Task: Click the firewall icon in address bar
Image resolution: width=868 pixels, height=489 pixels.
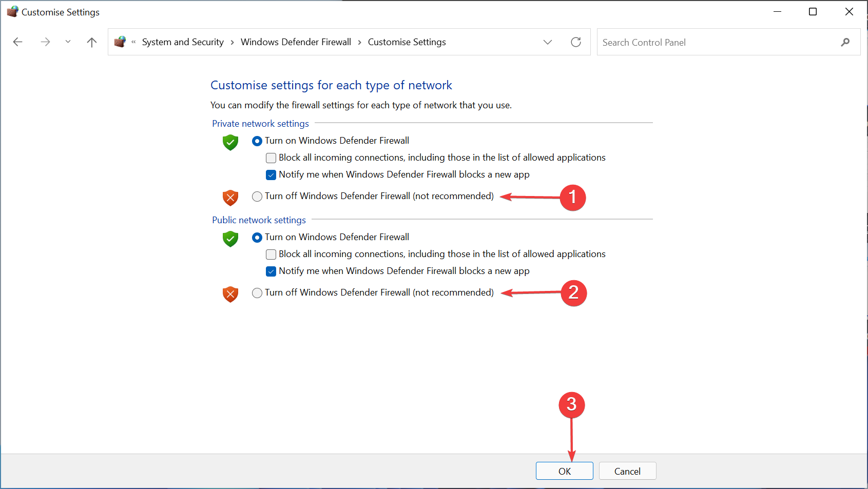Action: (120, 42)
